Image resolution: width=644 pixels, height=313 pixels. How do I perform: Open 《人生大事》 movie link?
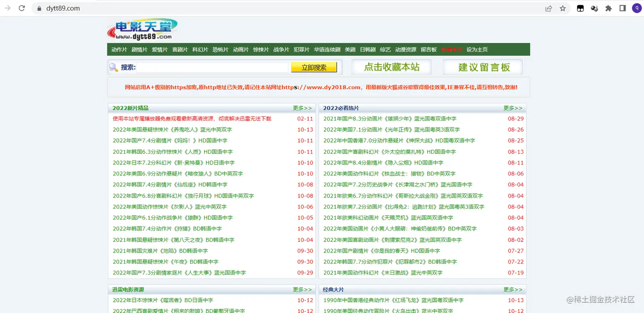[179, 273]
